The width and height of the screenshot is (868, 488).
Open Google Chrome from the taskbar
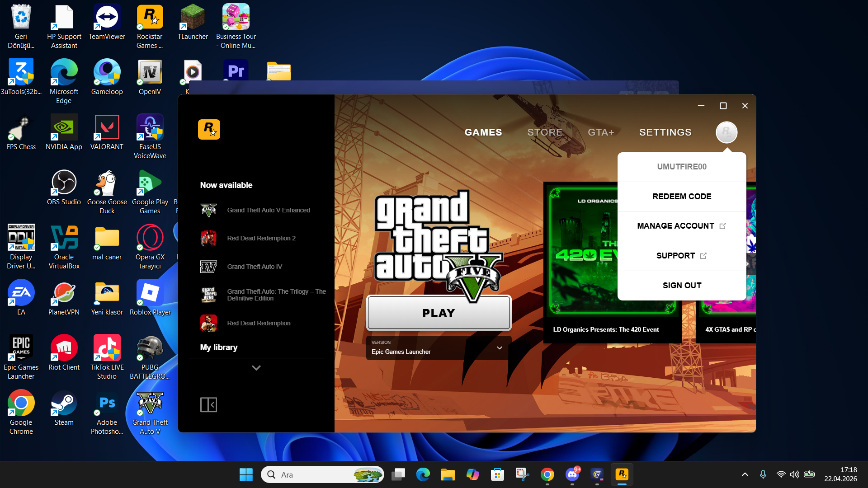click(547, 474)
